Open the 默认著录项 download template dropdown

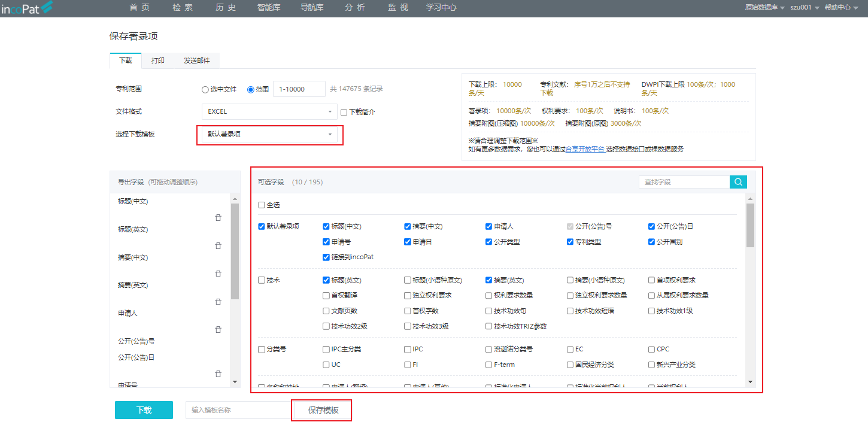click(x=269, y=134)
